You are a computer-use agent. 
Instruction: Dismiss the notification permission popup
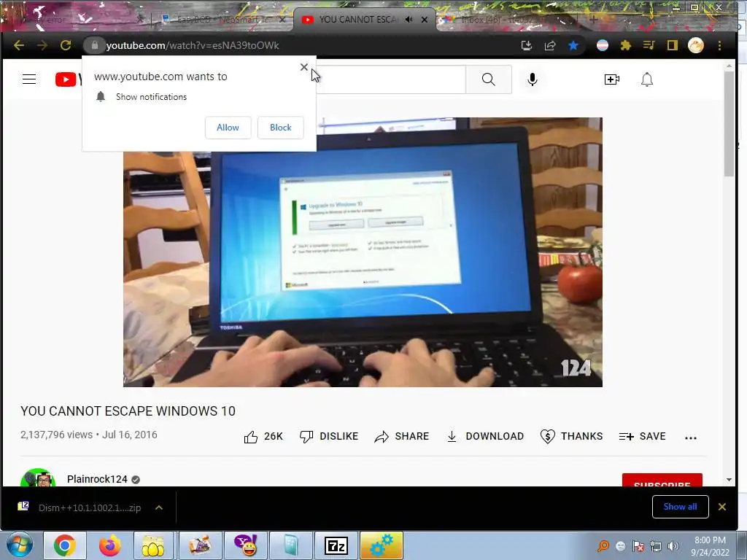[304, 67]
